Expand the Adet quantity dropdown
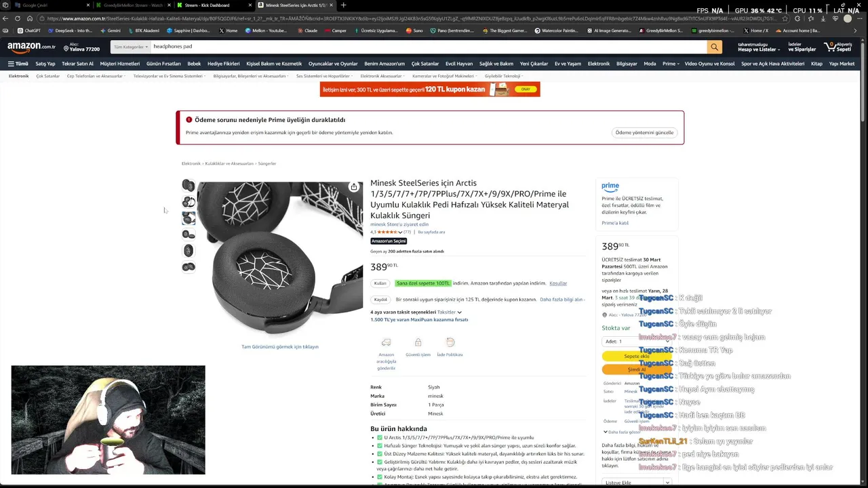Viewport: 868px width, 488px height. click(x=636, y=342)
